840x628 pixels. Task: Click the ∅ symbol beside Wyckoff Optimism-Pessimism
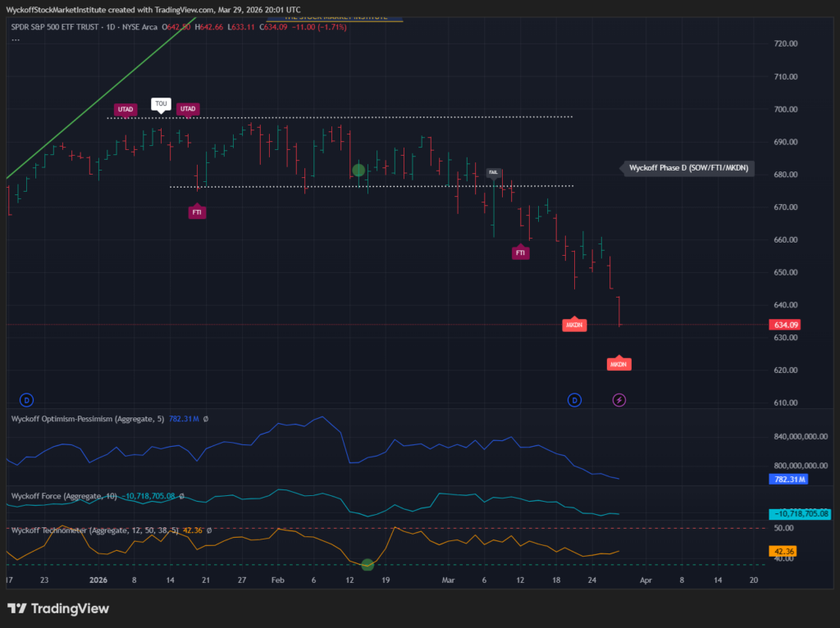tap(205, 419)
